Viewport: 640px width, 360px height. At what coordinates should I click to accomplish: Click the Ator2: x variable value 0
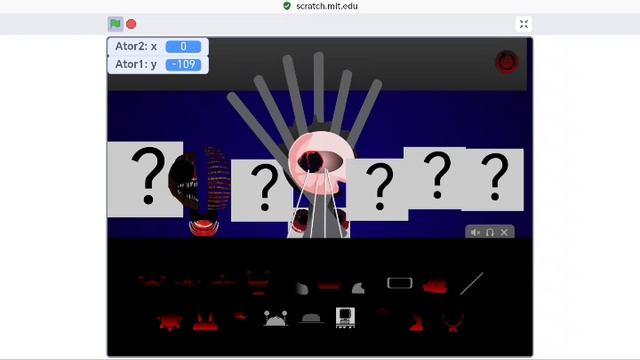[183, 47]
